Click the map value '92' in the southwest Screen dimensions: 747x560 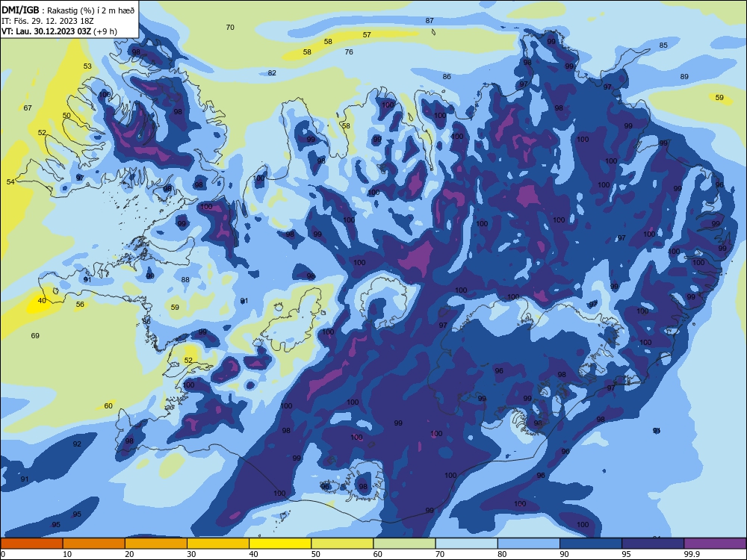77,444
